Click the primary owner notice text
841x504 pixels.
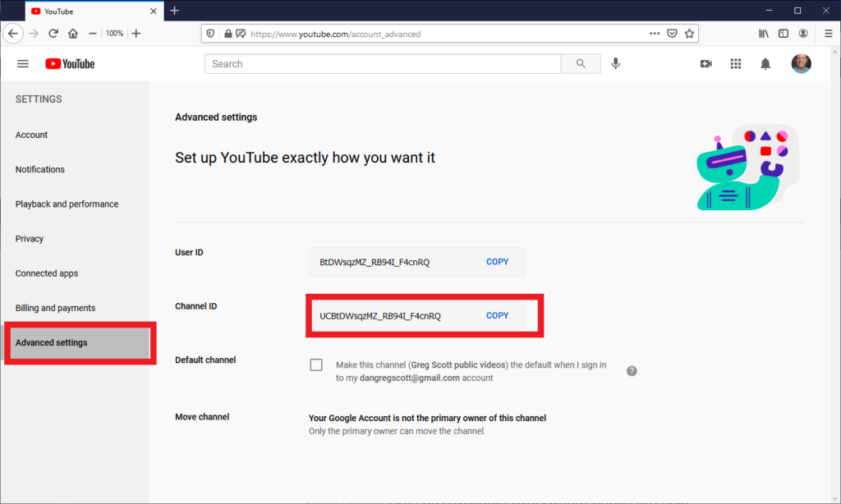pos(427,418)
